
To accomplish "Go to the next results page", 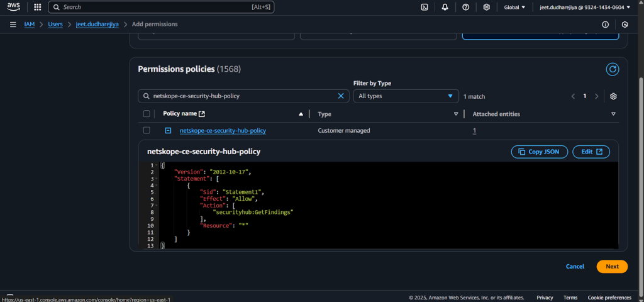I will (597, 96).
